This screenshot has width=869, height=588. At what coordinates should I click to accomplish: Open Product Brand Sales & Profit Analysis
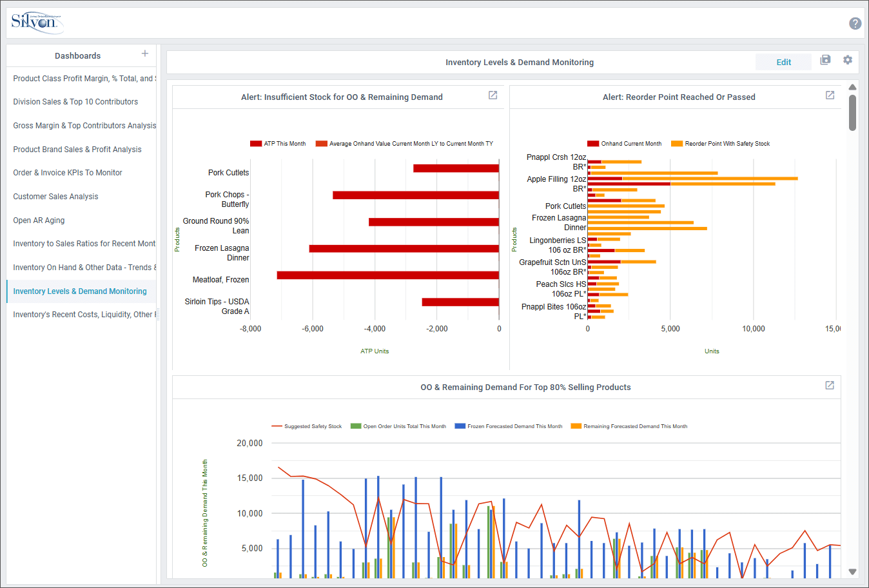click(x=81, y=150)
